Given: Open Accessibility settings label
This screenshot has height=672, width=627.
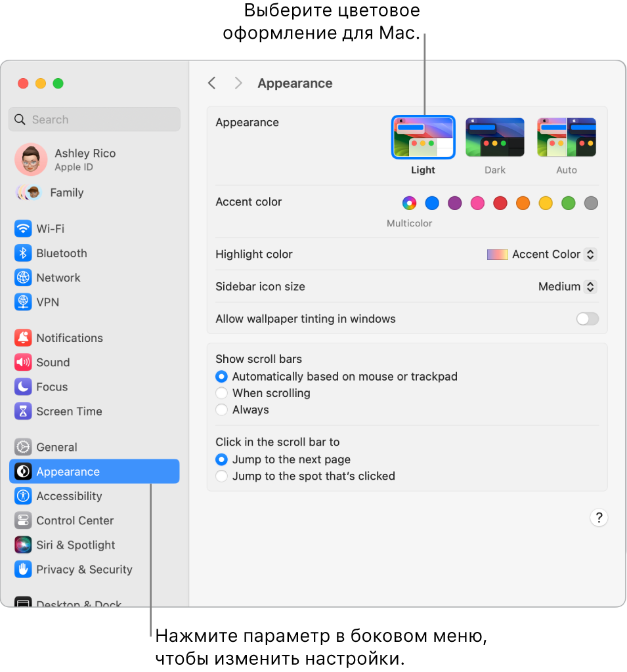Looking at the screenshot, I should 69,496.
